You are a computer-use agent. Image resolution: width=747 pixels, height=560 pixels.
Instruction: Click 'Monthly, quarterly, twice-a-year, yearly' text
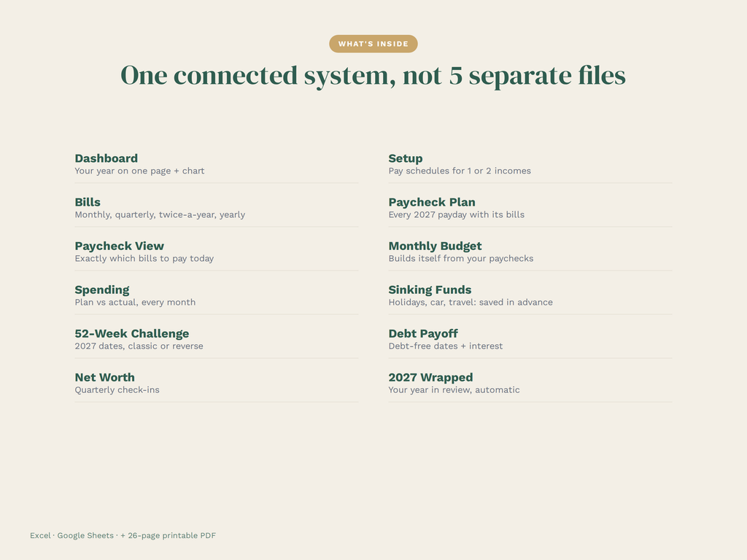pyautogui.click(x=160, y=215)
